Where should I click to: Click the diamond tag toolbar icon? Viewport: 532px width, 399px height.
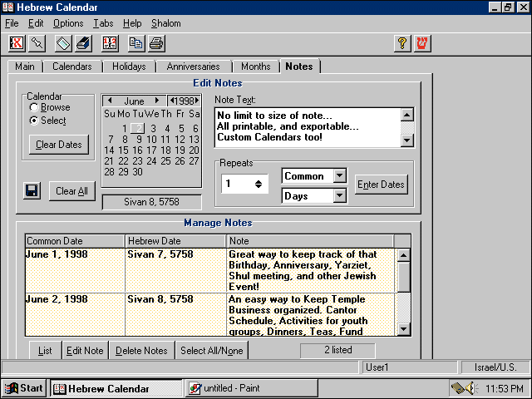(x=63, y=43)
